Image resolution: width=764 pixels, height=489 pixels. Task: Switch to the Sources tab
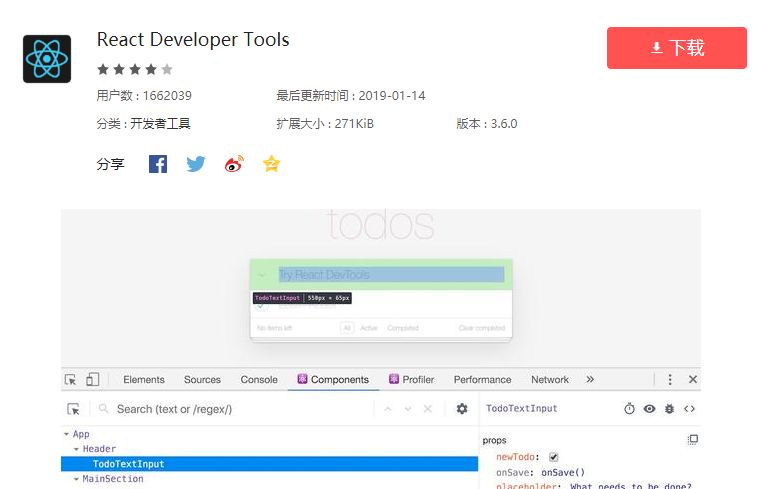pos(202,379)
